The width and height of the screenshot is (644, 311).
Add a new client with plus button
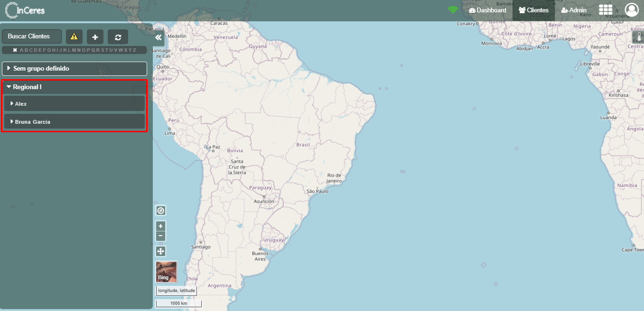coord(95,37)
